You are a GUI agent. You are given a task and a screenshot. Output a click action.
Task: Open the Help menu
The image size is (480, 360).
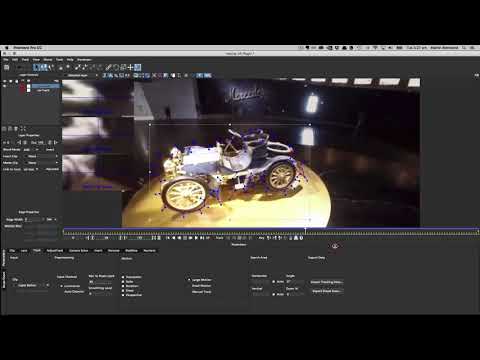(70, 60)
